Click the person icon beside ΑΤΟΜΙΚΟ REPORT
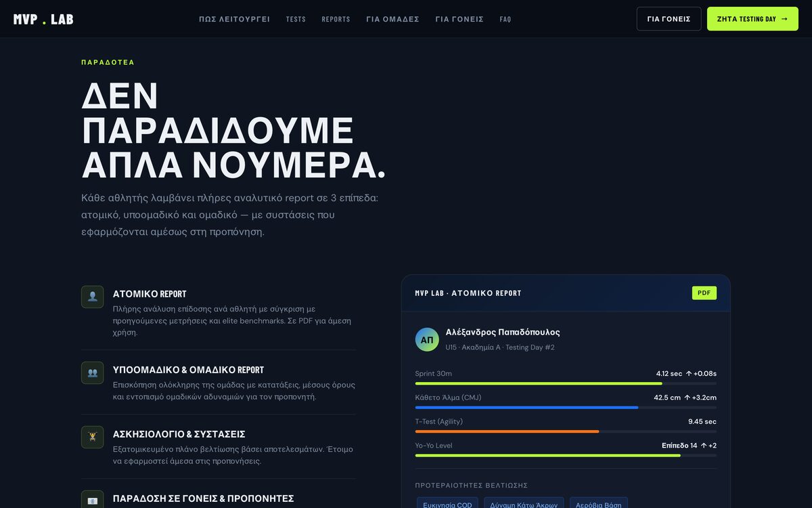 coord(93,297)
